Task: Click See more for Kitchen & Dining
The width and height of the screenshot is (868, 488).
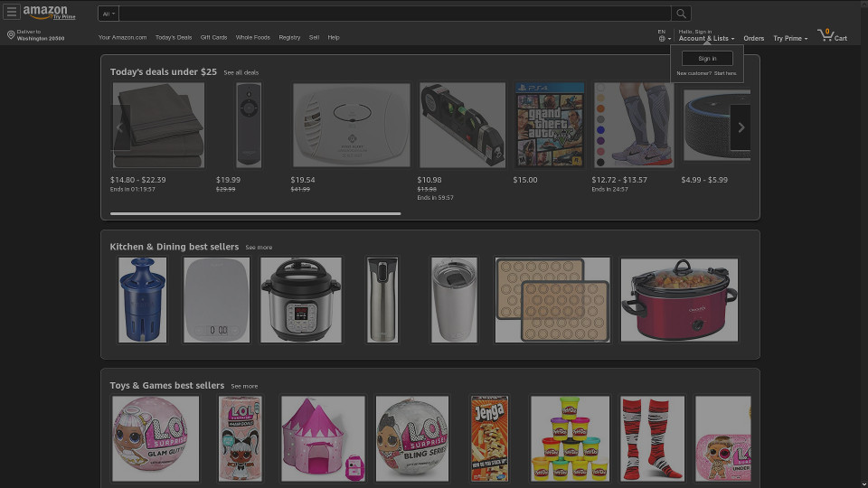Action: [x=259, y=248]
